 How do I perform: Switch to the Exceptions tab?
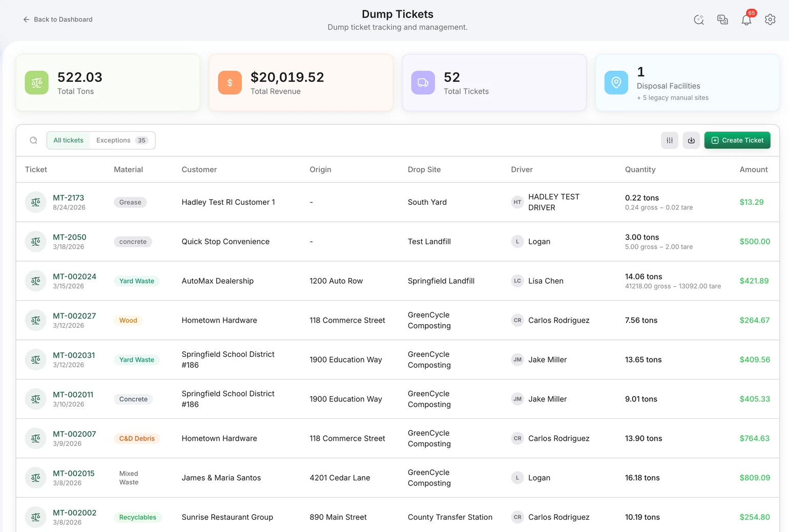[122, 140]
